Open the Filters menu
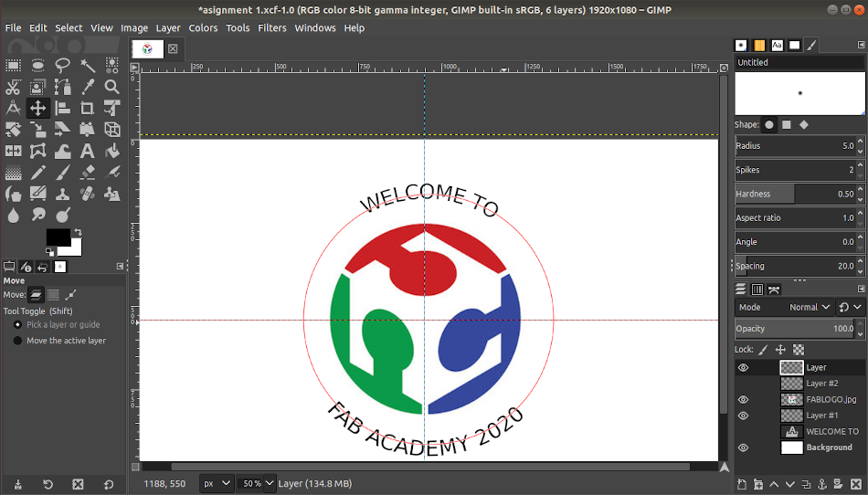 point(272,27)
